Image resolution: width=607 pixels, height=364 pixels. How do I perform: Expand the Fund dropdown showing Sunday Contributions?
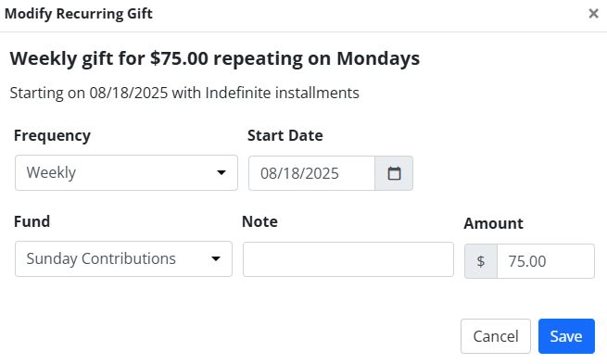click(x=123, y=258)
